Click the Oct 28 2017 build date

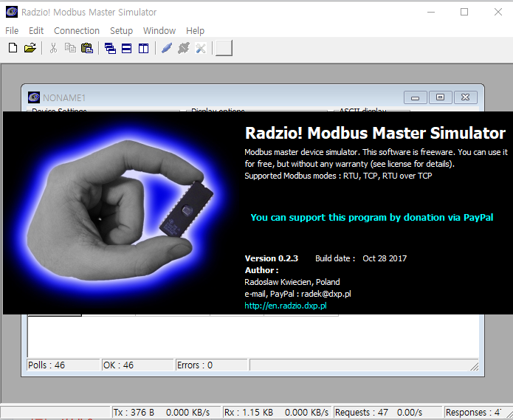pyautogui.click(x=385, y=258)
